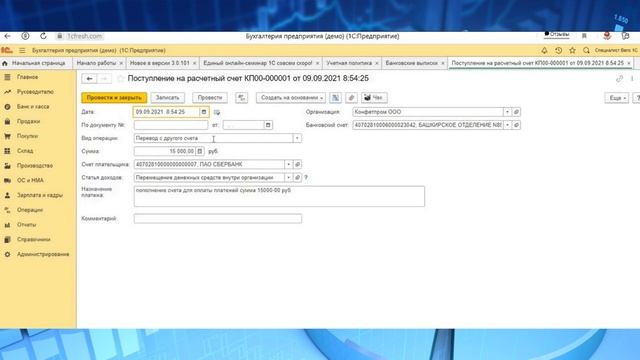The image size is (640, 360).
Task: Open Банк и касса section
Action: pos(33,107)
